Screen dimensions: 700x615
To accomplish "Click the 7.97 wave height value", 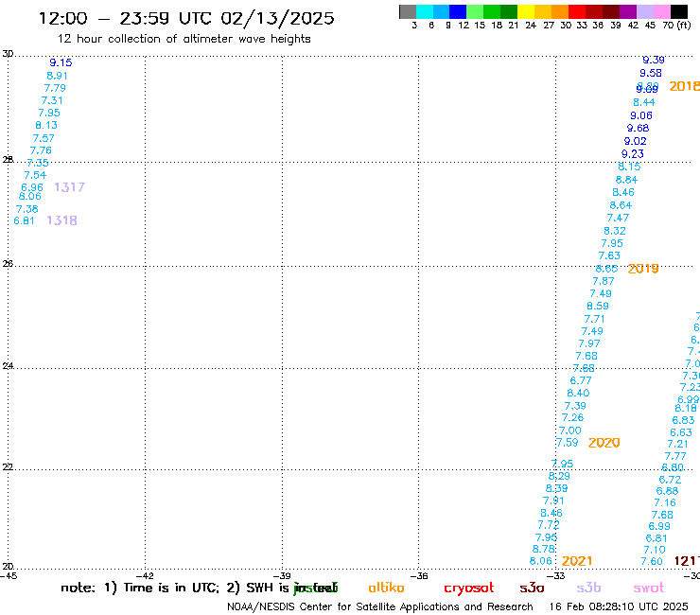I will (x=589, y=343).
